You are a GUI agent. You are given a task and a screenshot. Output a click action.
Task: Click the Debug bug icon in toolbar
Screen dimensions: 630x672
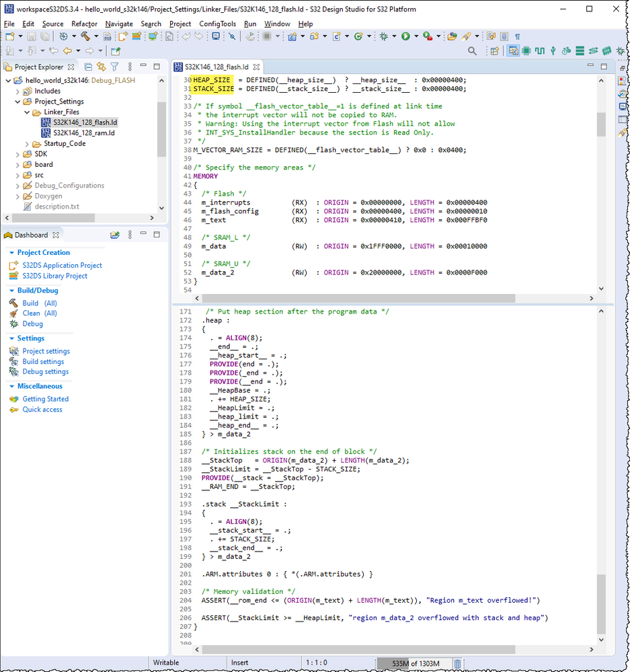[x=383, y=36]
